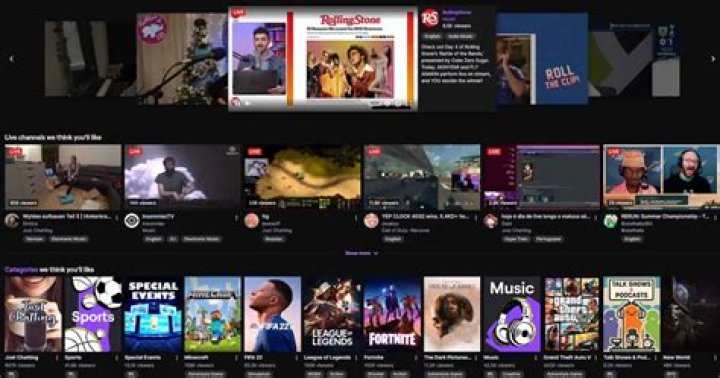Open the yoga streamer's channel avatar
The image size is (720, 378).
pos(12,221)
